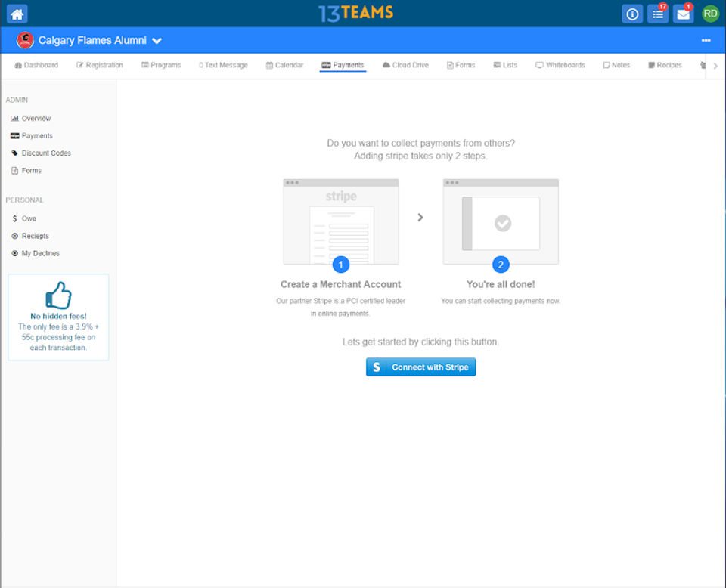Viewport: 726px width, 588px height.
Task: Open the 13TEAMS logo
Action: click(355, 13)
